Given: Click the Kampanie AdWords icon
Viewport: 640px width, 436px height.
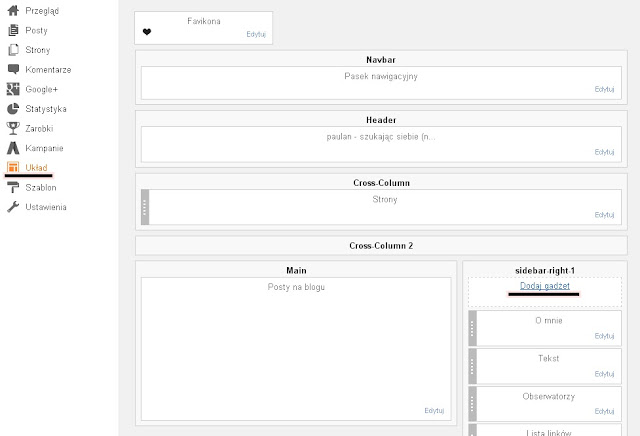Looking at the screenshot, I should point(13,148).
